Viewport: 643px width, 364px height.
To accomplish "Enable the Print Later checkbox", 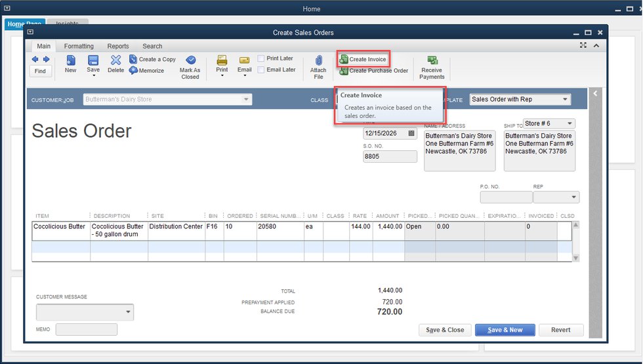I will click(x=261, y=58).
